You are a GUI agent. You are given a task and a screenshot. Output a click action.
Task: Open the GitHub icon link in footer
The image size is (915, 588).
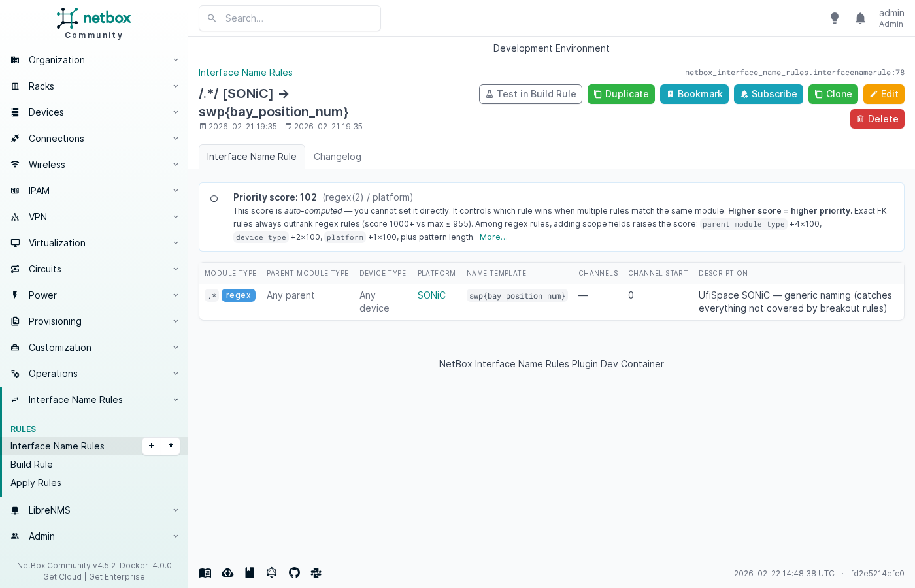tap(294, 573)
